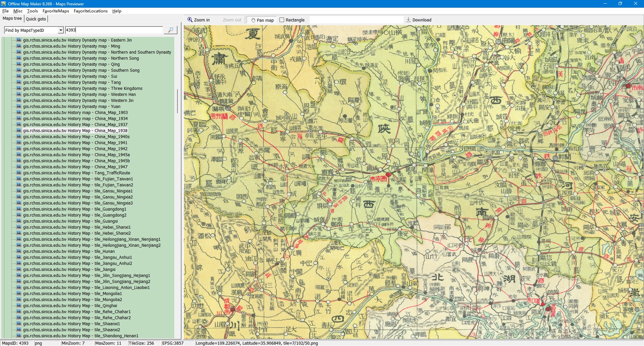Click the Zoom in magnifier icon

tap(190, 20)
